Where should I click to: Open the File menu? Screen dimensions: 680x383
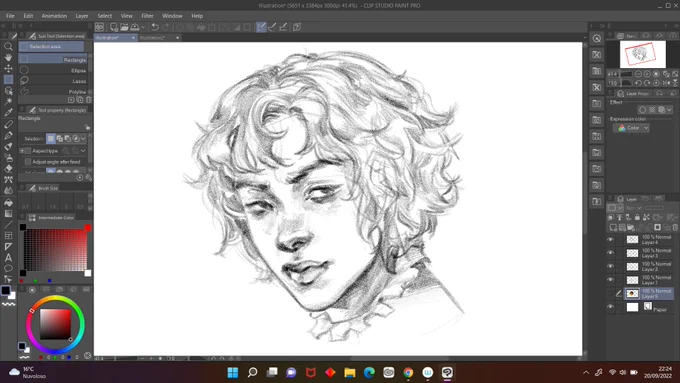click(10, 16)
